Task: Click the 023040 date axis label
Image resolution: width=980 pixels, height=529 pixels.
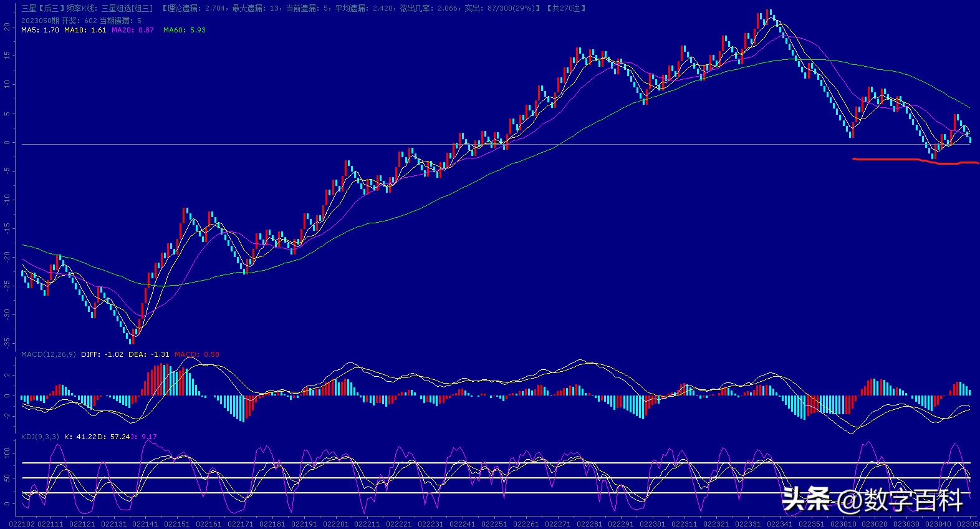Action: [938, 524]
